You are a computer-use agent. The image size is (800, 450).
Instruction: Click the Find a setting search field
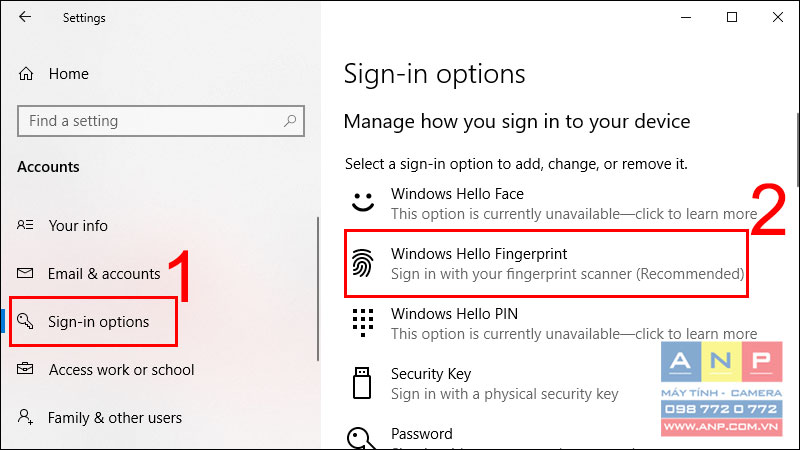(x=161, y=121)
